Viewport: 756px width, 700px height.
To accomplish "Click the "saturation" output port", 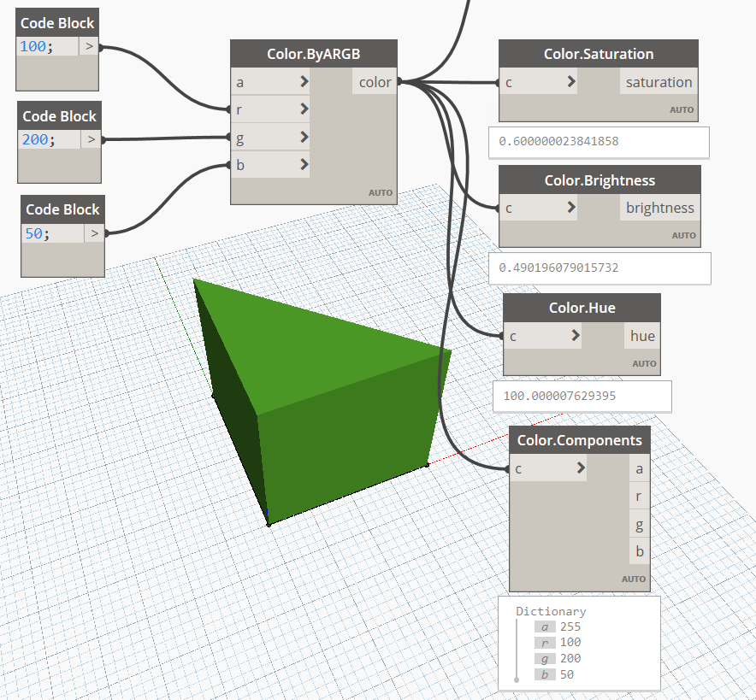I will [x=659, y=82].
